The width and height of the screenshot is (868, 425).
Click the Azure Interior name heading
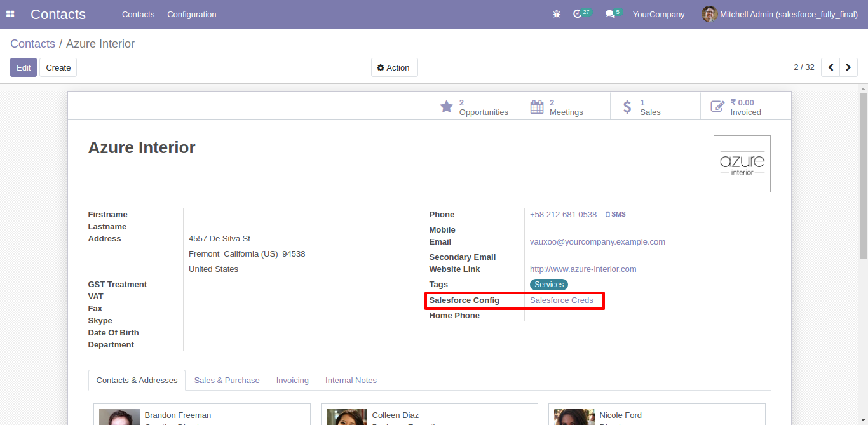(142, 147)
